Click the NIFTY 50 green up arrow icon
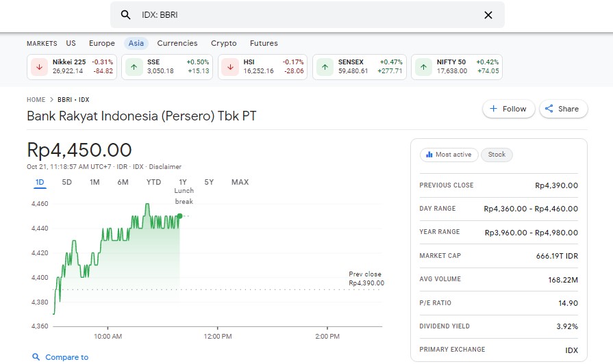The width and height of the screenshot is (613, 364). pos(423,67)
